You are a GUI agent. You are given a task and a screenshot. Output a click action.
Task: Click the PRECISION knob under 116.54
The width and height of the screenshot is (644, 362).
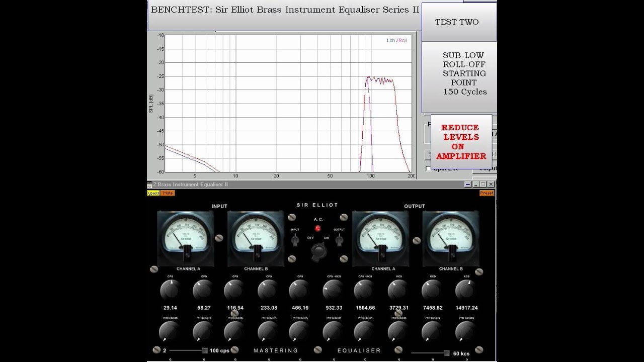pyautogui.click(x=234, y=331)
